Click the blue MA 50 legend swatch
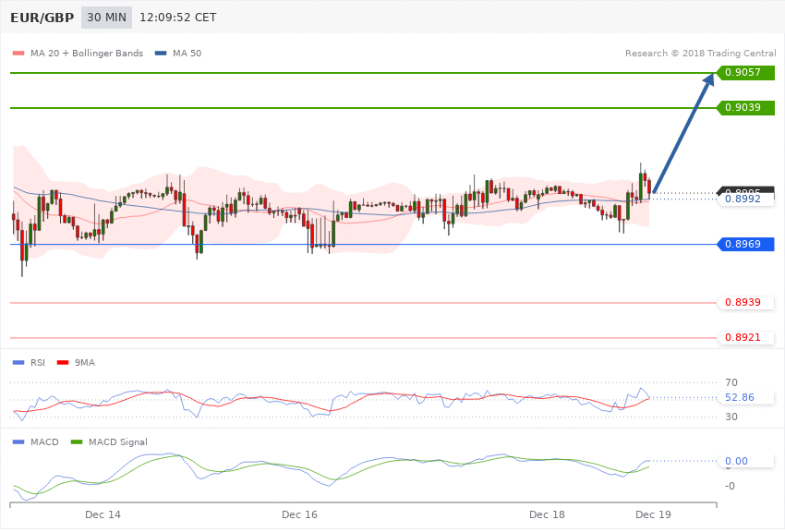The height and width of the screenshot is (532, 785). point(161,54)
